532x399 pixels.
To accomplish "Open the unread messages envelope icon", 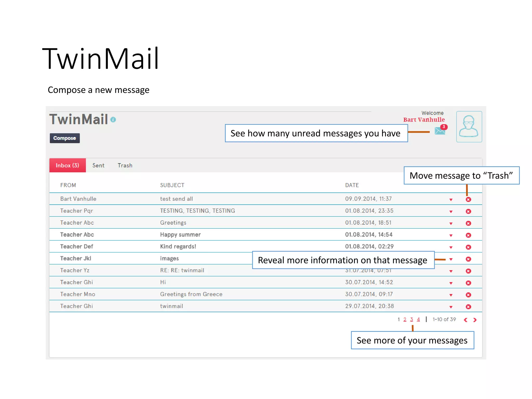I will [441, 130].
